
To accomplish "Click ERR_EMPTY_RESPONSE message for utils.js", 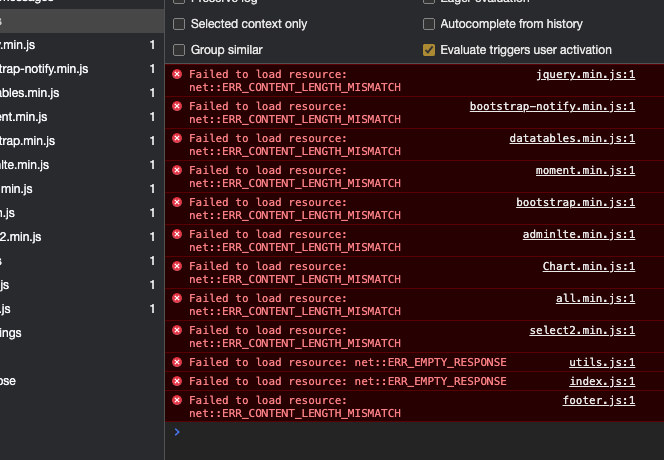I will point(348,362).
